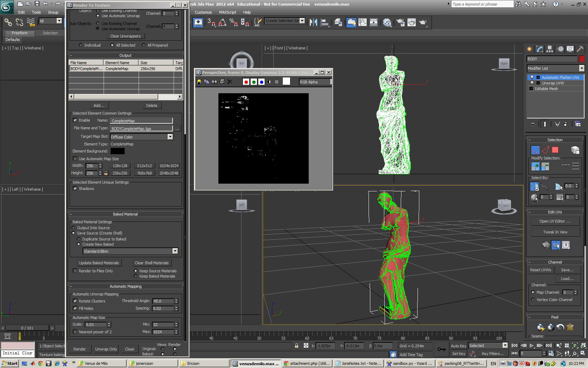
Task: Toggle the Angle Snap tool
Action: (x=222, y=22)
